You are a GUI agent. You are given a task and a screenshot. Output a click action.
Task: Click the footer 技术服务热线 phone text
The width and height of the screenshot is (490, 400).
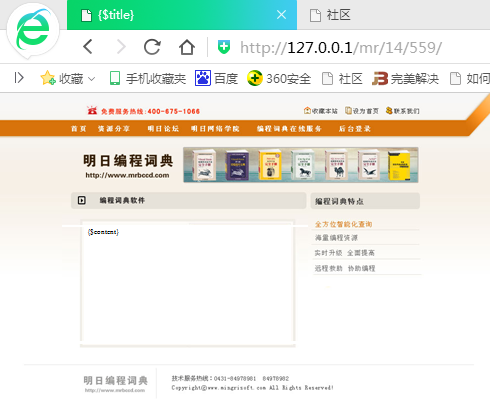click(x=230, y=378)
